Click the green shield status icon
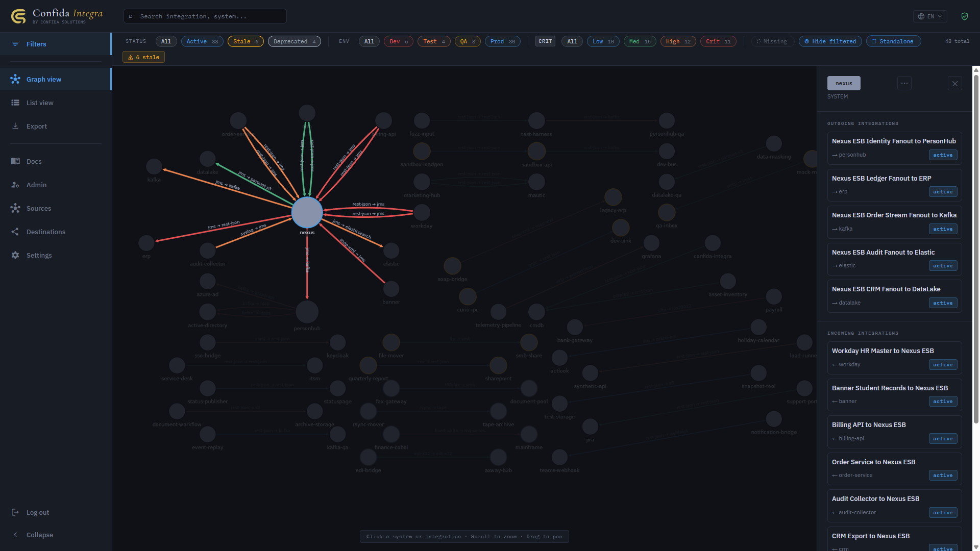This screenshot has width=980, height=551. pos(965,16)
